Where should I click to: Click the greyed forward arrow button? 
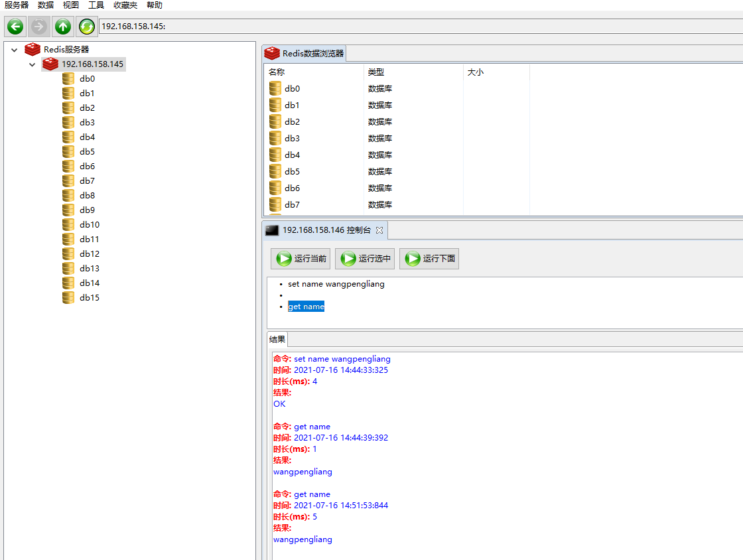[39, 27]
